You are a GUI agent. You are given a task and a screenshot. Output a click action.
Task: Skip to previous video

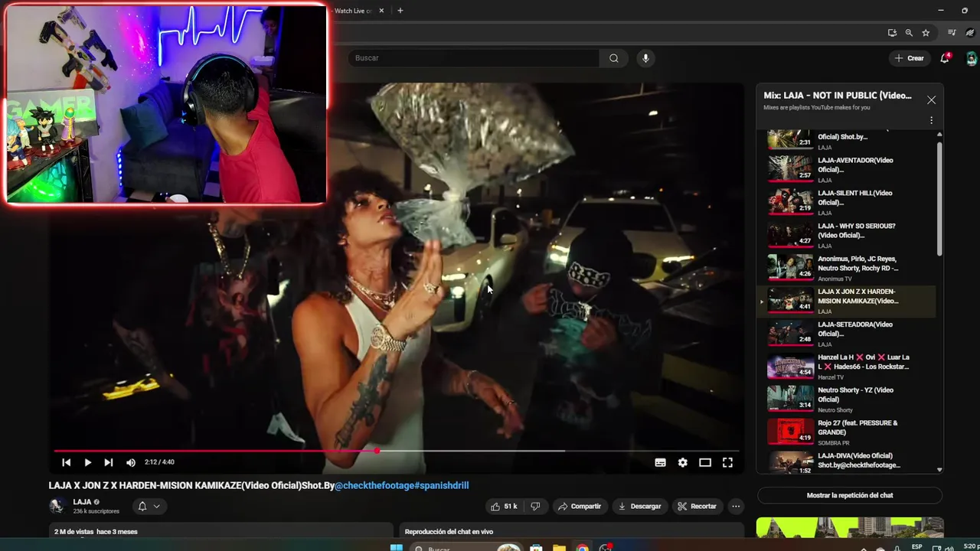pyautogui.click(x=67, y=462)
